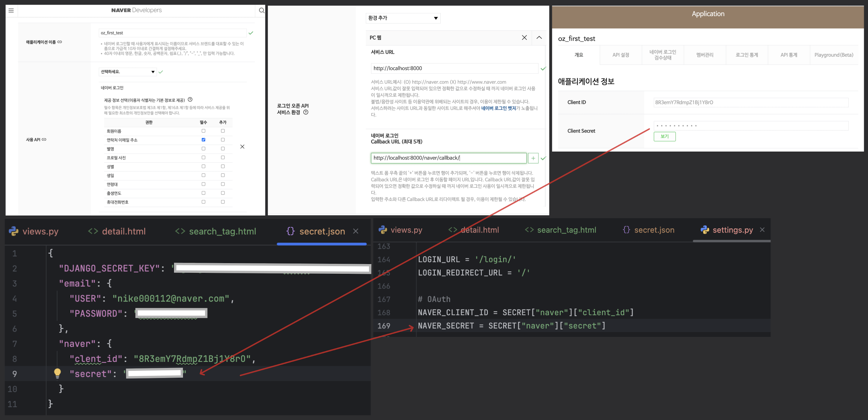Open the 선택하세요 API dropdown
This screenshot has height=420, width=868.
[128, 72]
